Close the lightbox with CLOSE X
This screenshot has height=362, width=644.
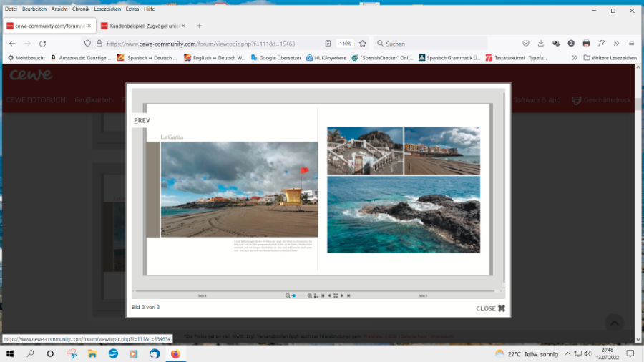click(491, 308)
